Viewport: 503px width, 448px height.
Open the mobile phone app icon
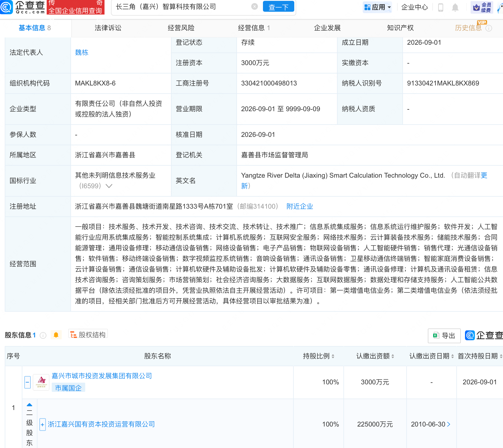(x=441, y=7)
